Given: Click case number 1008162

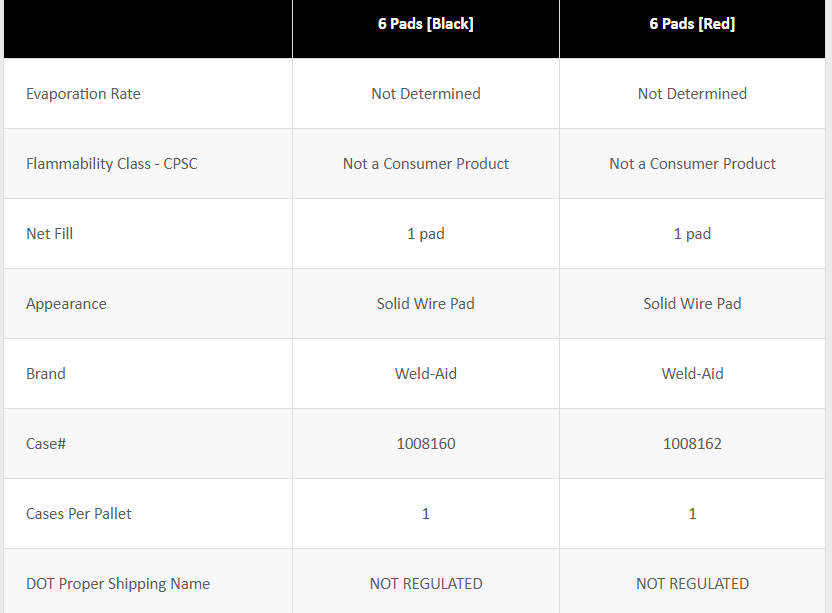Looking at the screenshot, I should (x=692, y=444).
